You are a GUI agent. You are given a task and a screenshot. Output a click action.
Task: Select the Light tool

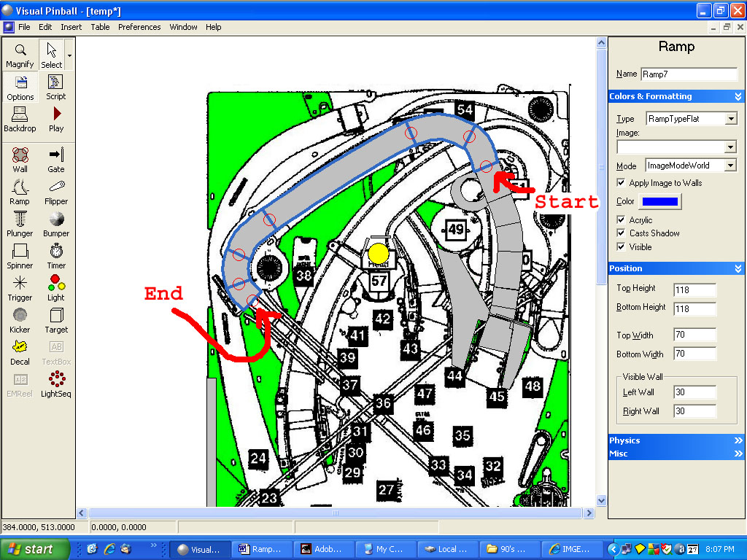[x=56, y=288]
